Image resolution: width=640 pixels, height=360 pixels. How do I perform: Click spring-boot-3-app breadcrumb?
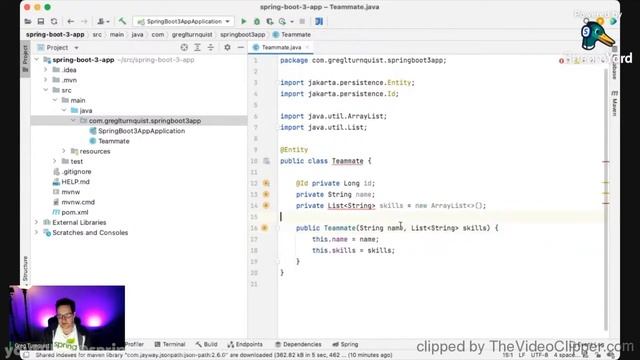pos(55,35)
